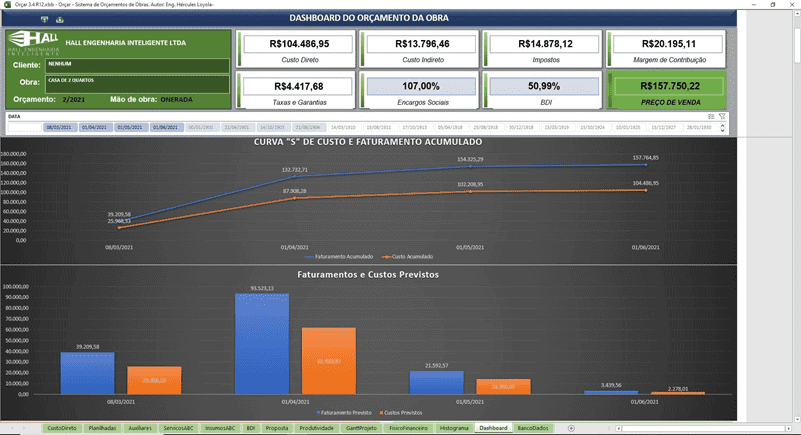Click the blue 01/04/2021 Faturamento Previsto bar
801x435 pixels.
point(261,343)
